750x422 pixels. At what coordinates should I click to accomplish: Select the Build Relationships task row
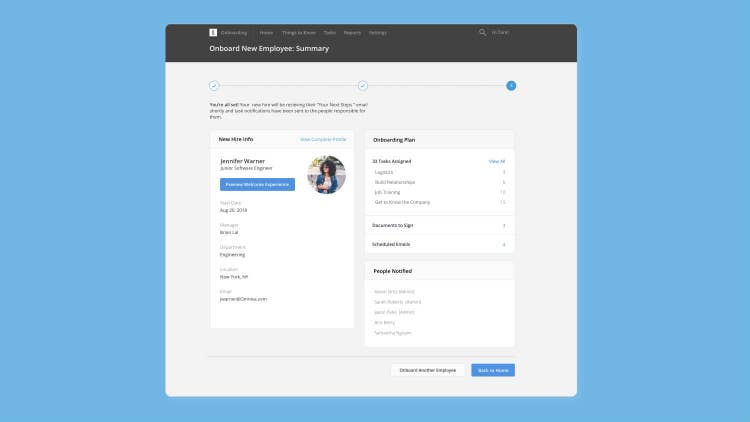[x=439, y=182]
